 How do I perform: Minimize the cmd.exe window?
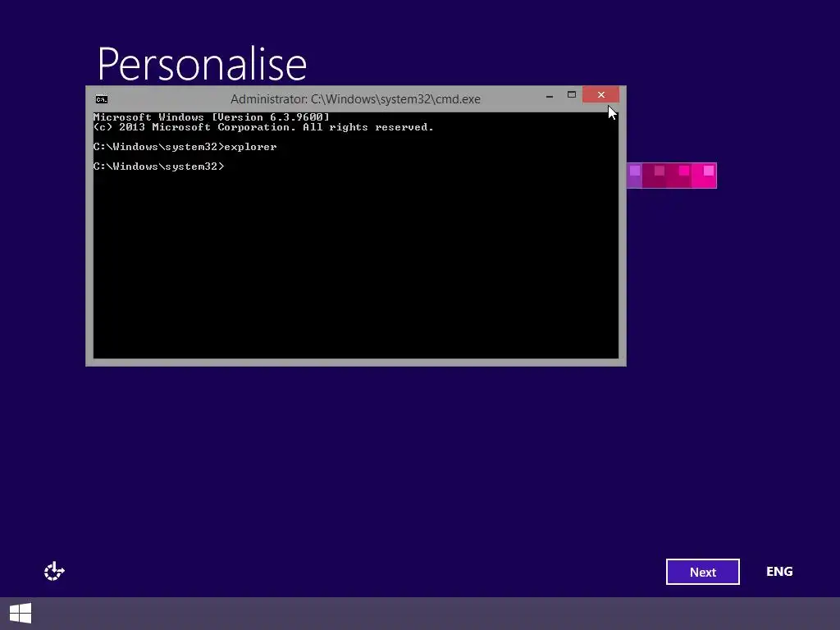tap(550, 95)
